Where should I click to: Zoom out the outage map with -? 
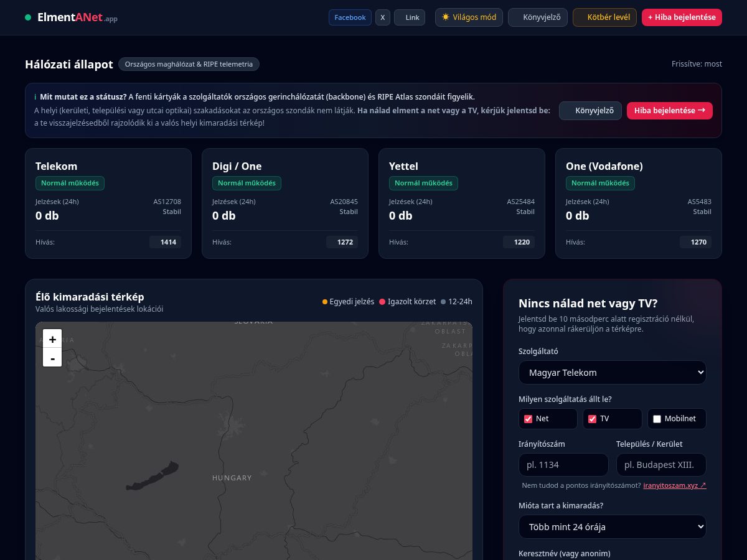click(x=52, y=358)
